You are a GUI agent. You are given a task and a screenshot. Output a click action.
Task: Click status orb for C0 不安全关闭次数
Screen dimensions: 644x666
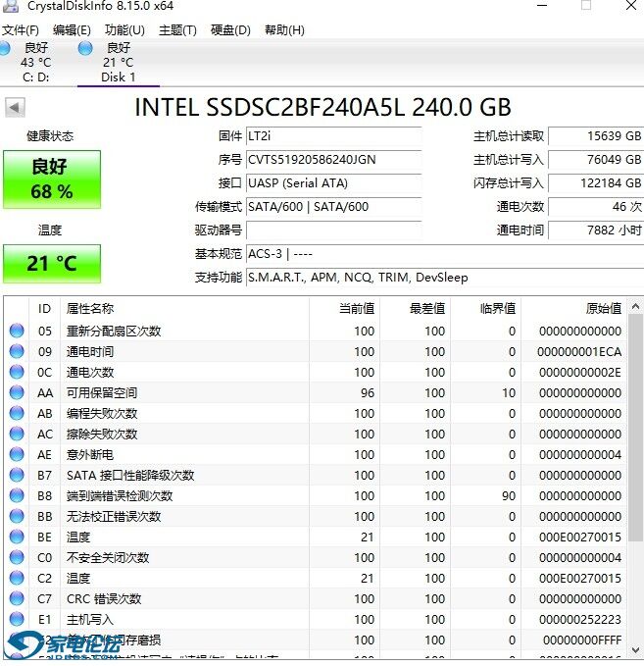pos(17,558)
